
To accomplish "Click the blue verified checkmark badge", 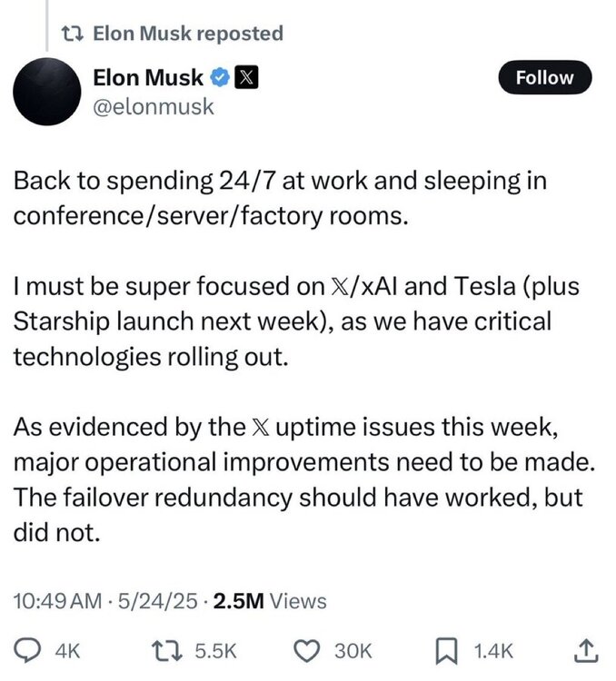I will pos(219,78).
